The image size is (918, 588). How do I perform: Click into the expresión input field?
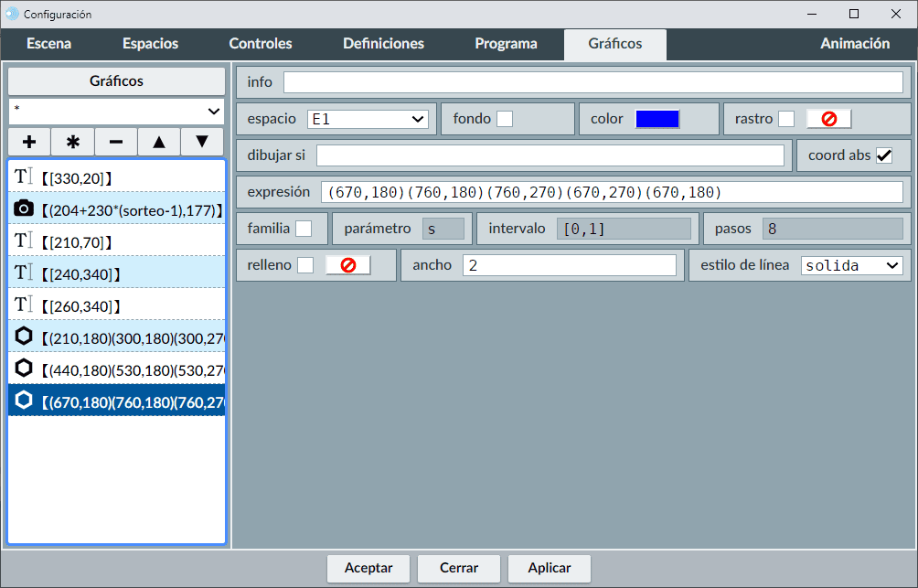click(611, 192)
